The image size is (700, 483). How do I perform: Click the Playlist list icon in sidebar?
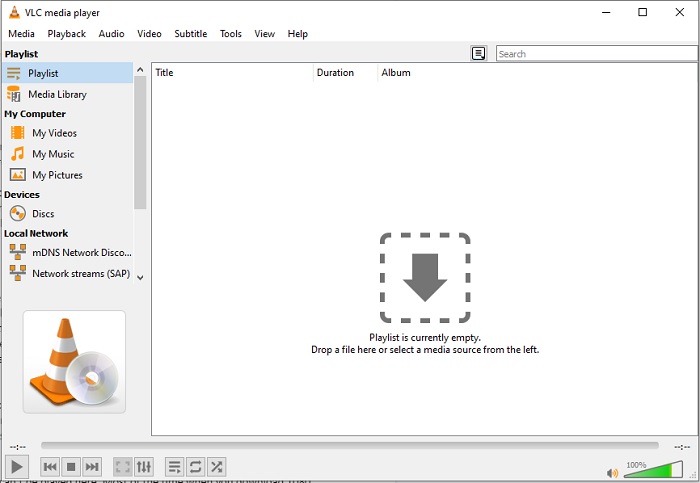pyautogui.click(x=13, y=73)
